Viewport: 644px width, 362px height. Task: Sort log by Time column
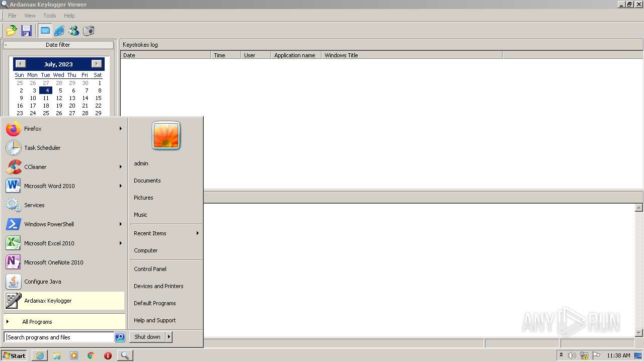pyautogui.click(x=225, y=55)
